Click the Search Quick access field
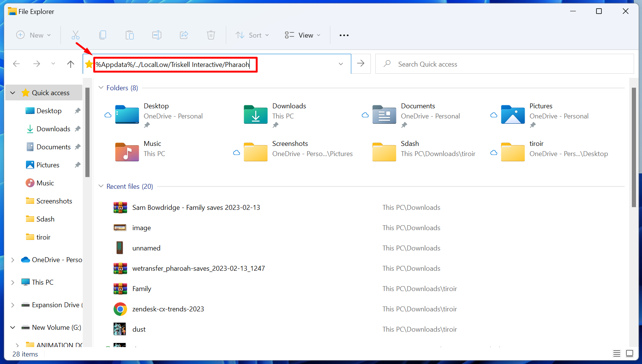 [504, 64]
